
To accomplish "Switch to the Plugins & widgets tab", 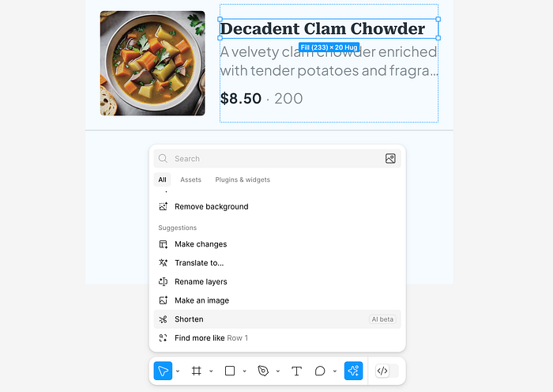I will pyautogui.click(x=243, y=179).
